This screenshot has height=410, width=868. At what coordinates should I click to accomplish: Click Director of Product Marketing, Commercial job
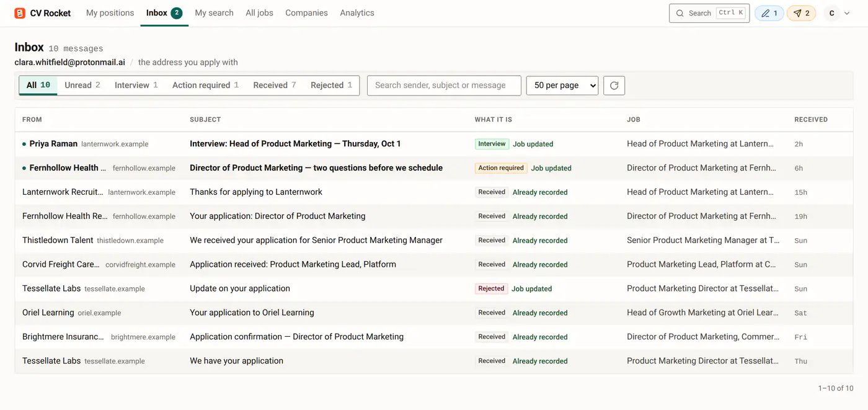pos(703,337)
